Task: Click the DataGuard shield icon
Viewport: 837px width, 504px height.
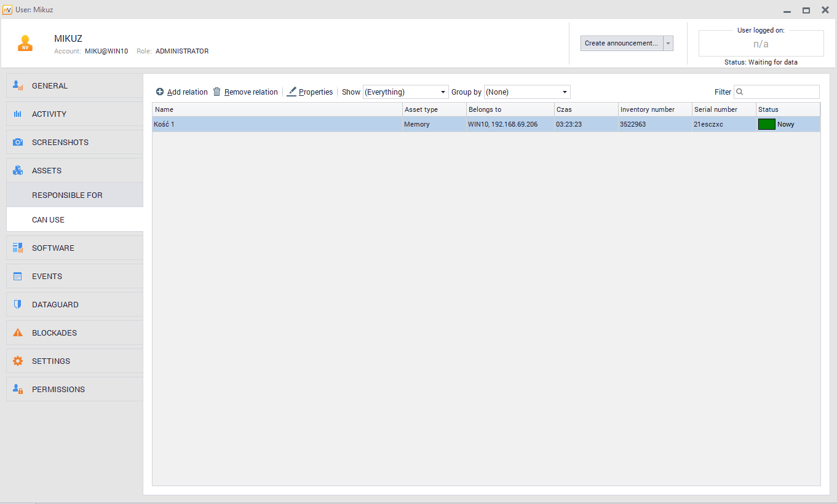Action: pyautogui.click(x=18, y=305)
